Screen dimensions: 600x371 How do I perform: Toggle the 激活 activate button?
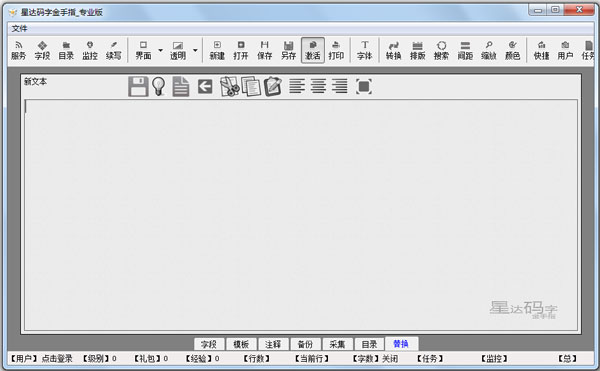[313, 50]
